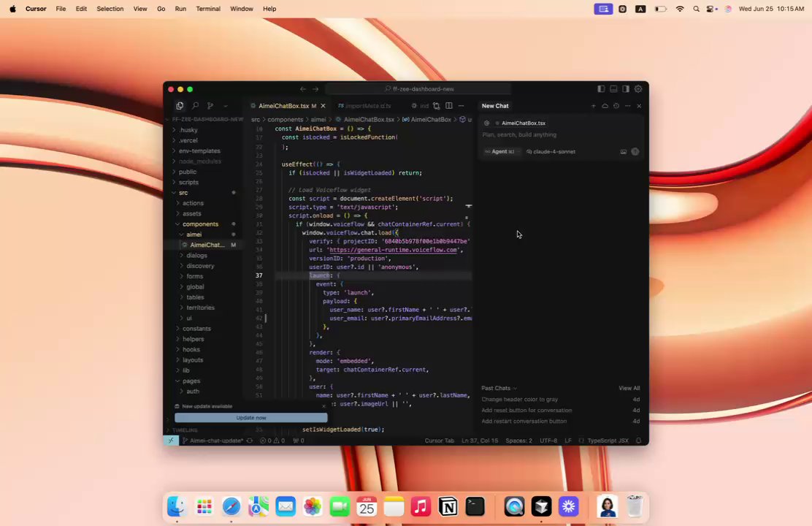Open the cloud background agents icon
Screen dimensions: 812x526
[605, 106]
